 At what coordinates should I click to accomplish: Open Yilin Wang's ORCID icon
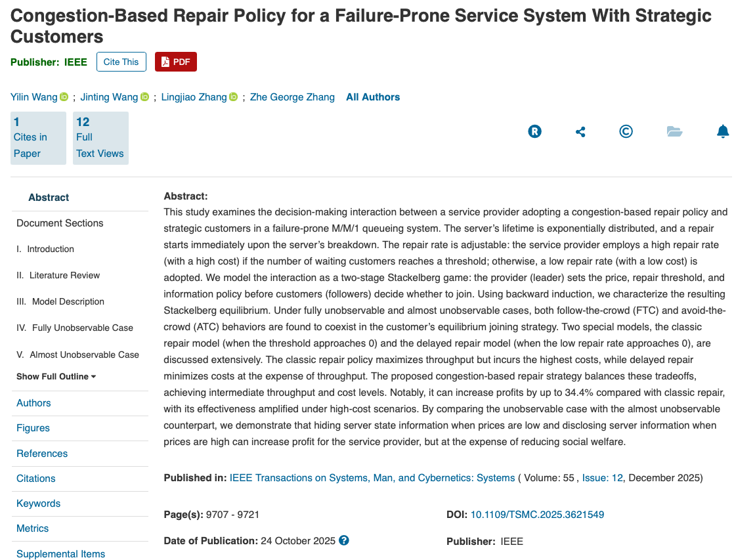click(64, 97)
